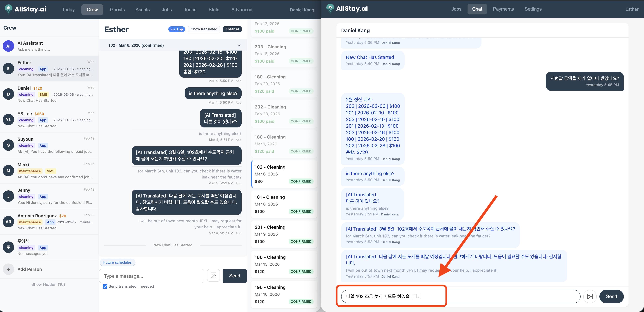Click the AllStay.ai logo in the right window
This screenshot has width=644, height=312.
click(347, 9)
